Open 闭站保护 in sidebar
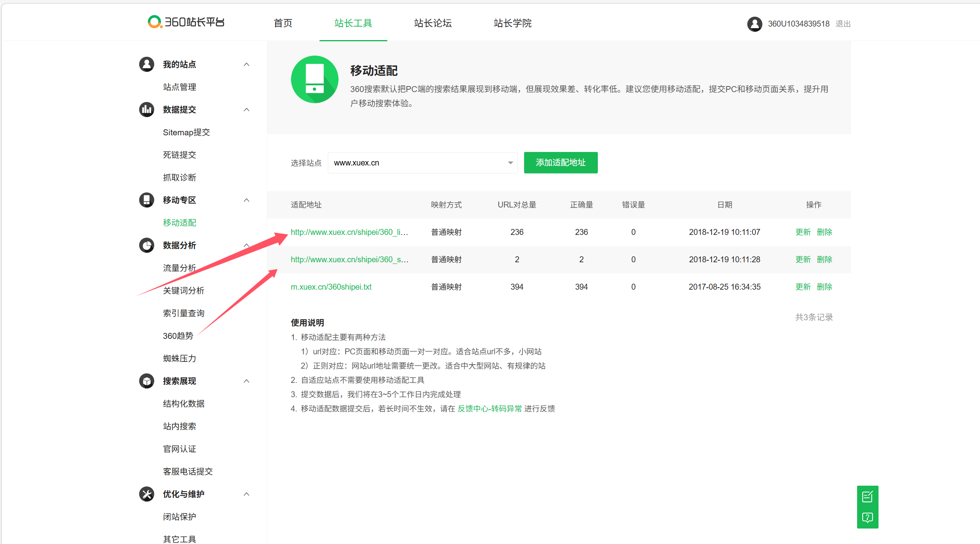980x544 pixels. (180, 517)
